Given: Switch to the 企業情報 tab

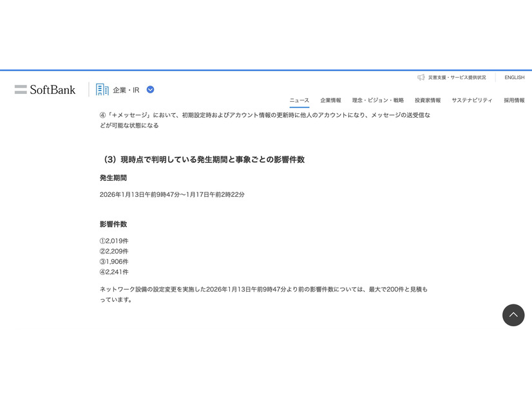Looking at the screenshot, I should pyautogui.click(x=331, y=100).
